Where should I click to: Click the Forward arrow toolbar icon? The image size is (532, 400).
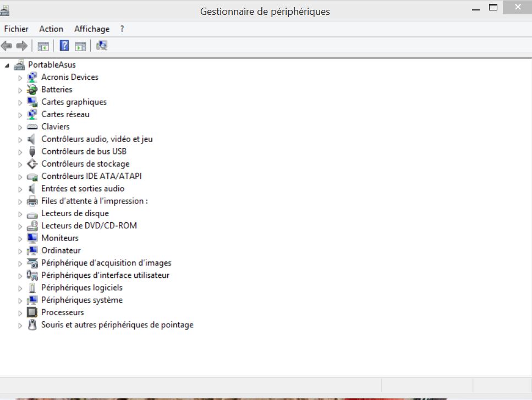(x=22, y=46)
